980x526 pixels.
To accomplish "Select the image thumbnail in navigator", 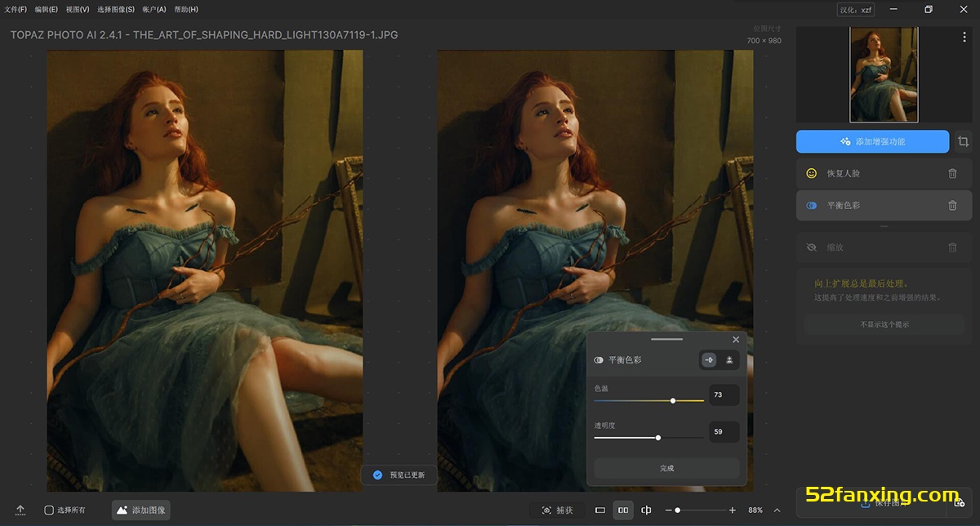I will click(884, 74).
